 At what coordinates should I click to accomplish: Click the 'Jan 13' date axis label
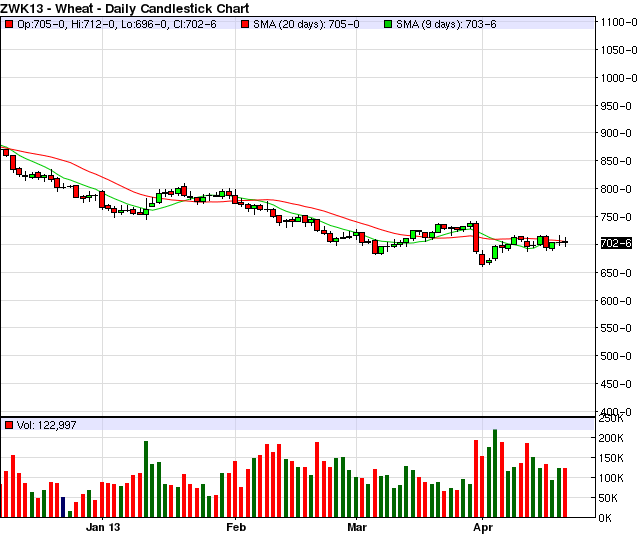click(x=103, y=527)
